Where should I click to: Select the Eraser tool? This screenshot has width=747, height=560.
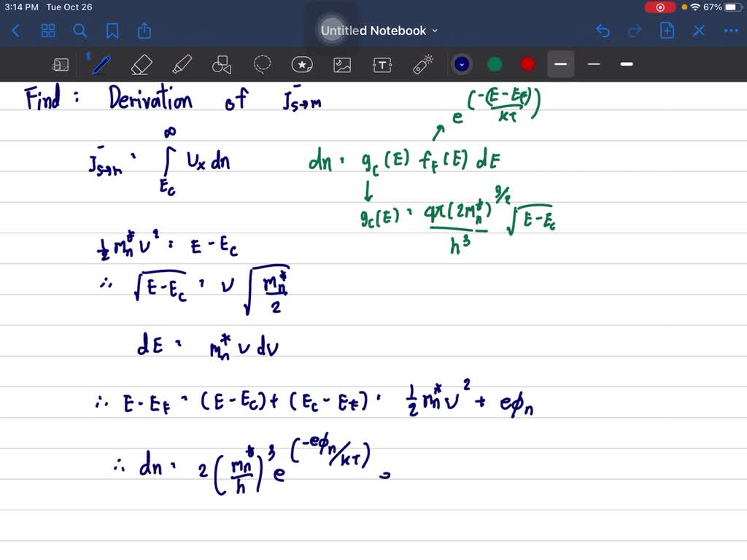[x=142, y=64]
